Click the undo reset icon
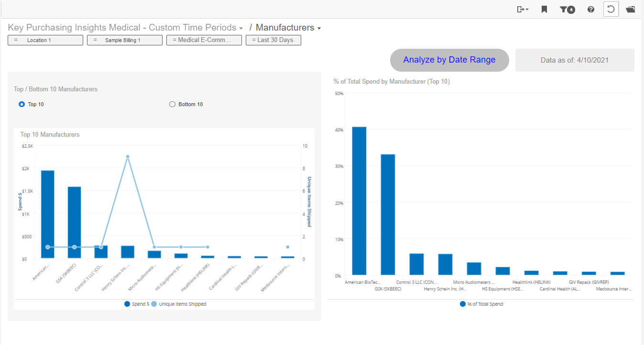Image resolution: width=644 pixels, height=345 pixels. click(x=611, y=10)
